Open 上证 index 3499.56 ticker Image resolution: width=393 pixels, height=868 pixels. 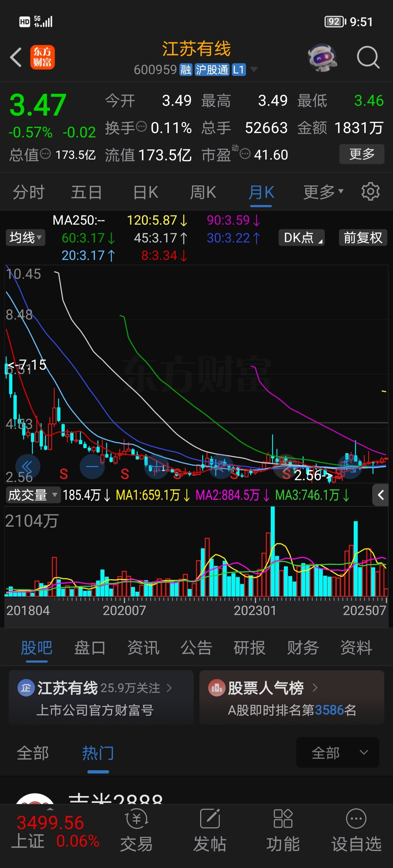click(55, 832)
